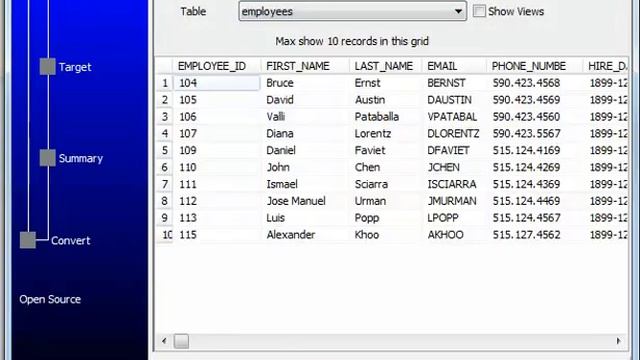Select phone cell 590.423.4568
Screen dimensions: 640x360
click(x=535, y=83)
